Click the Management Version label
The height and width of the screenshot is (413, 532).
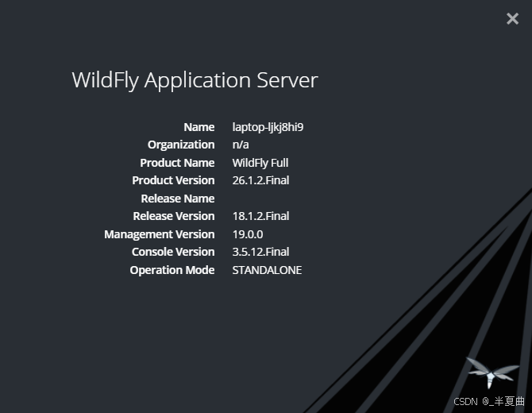click(159, 234)
